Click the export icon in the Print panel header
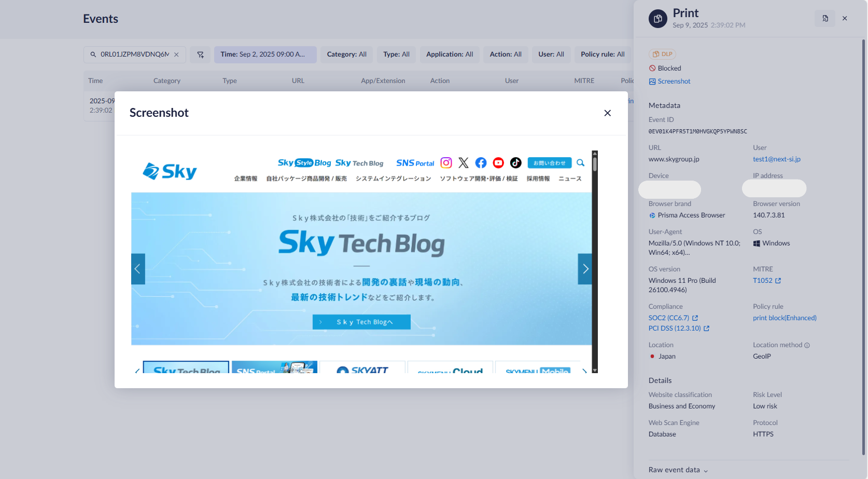868x479 pixels. (x=824, y=19)
